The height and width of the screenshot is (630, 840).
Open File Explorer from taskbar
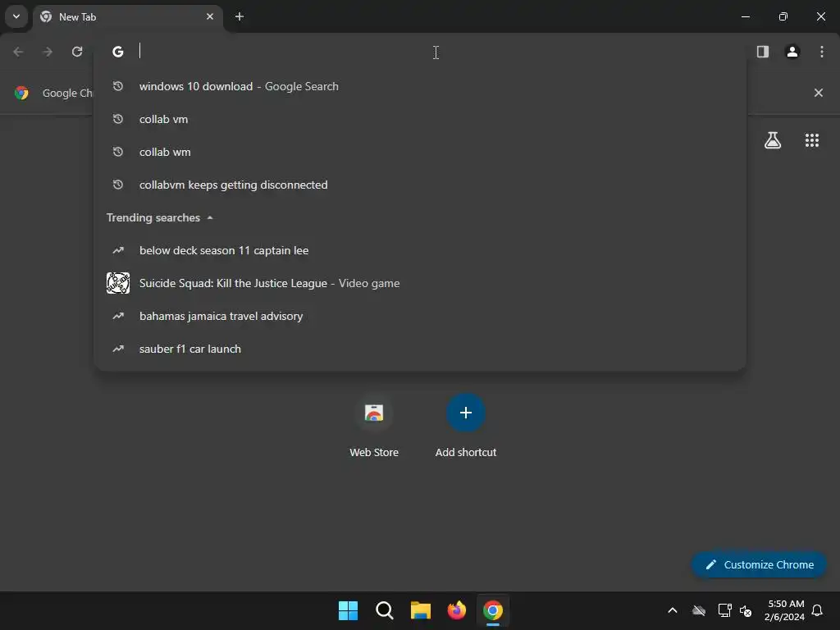point(421,610)
